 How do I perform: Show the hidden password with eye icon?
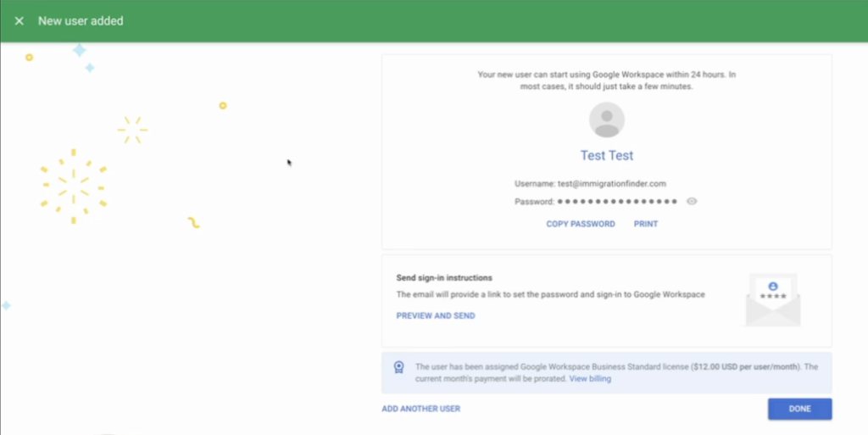692,202
